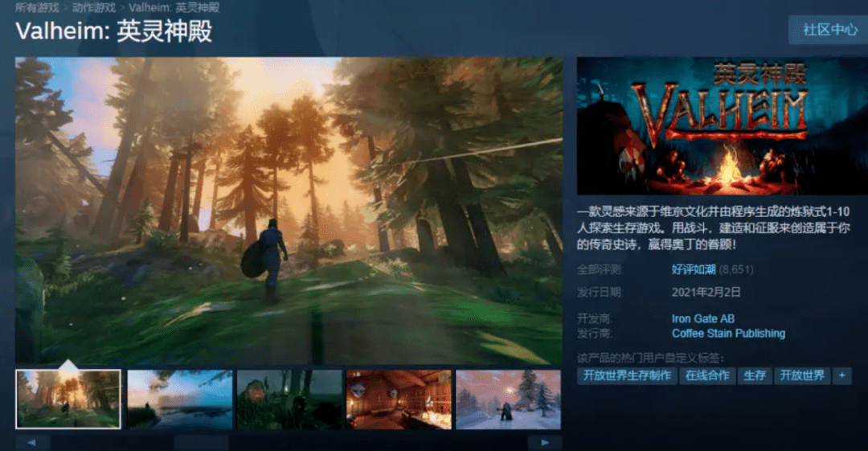The height and width of the screenshot is (451, 868).
Task: Click the Valheim capsule header image
Action: pos(723,125)
